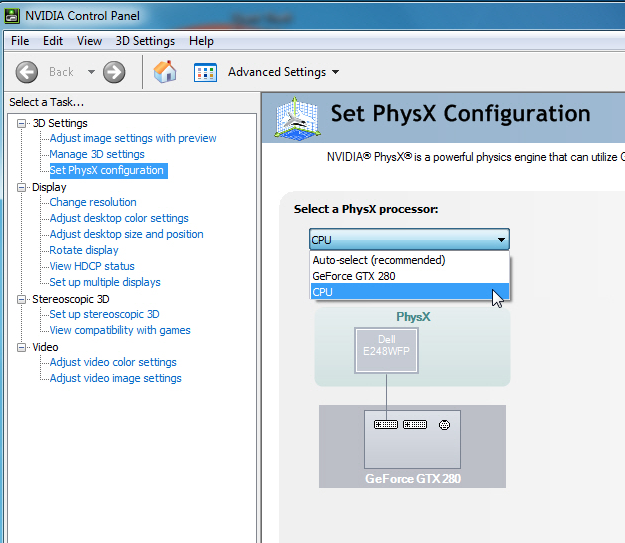Open Set up stereoscopic 3D
625x543 pixels.
[x=104, y=315]
